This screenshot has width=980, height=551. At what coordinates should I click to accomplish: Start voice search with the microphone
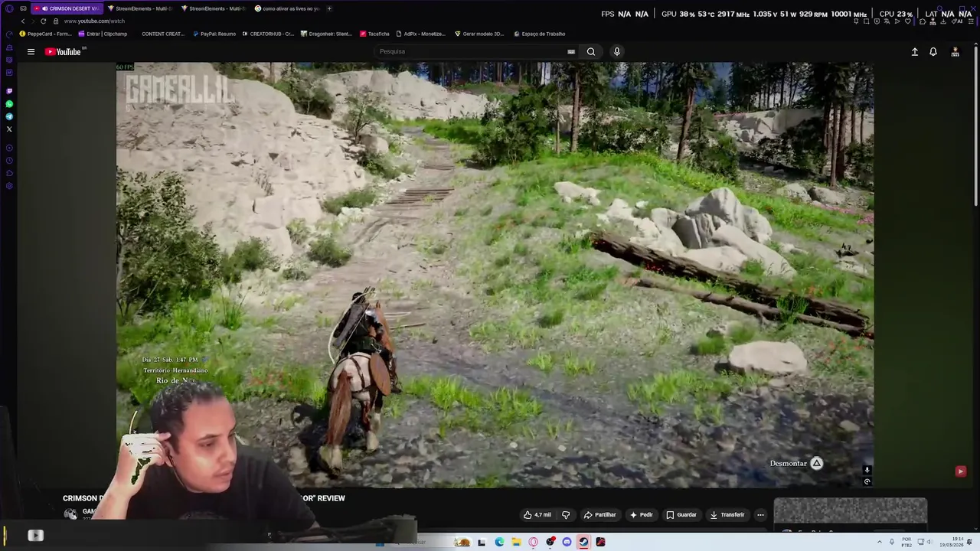click(x=617, y=51)
